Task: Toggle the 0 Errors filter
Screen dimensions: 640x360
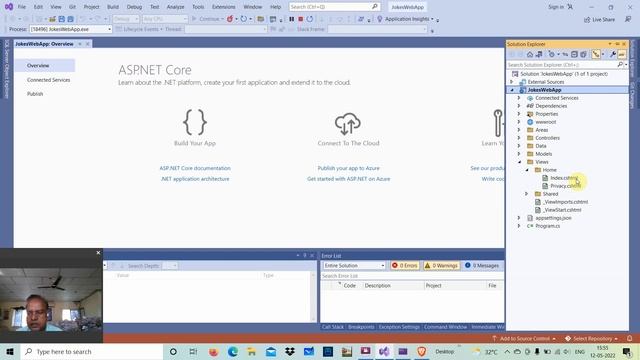Action: point(405,265)
